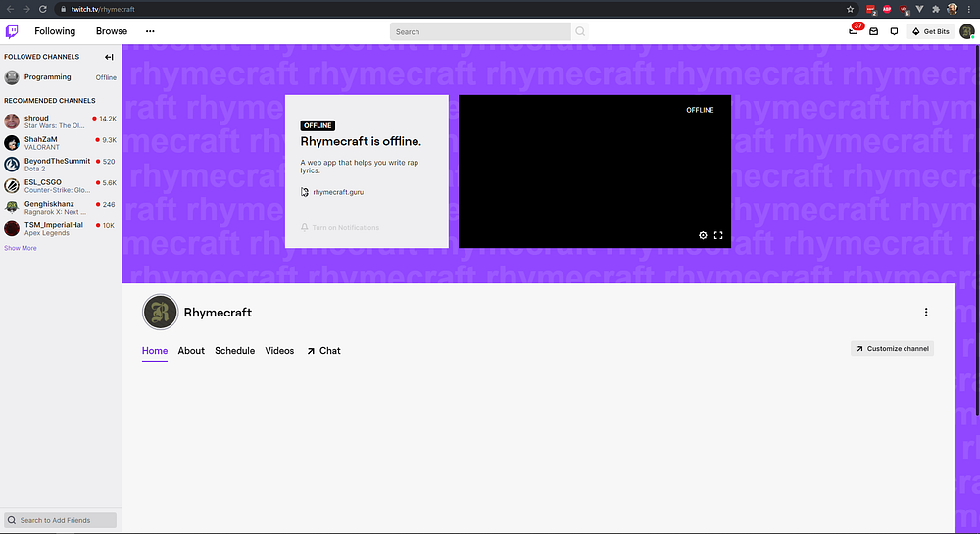Toggle Turn on Notifications
The image size is (980, 534).
tap(340, 228)
